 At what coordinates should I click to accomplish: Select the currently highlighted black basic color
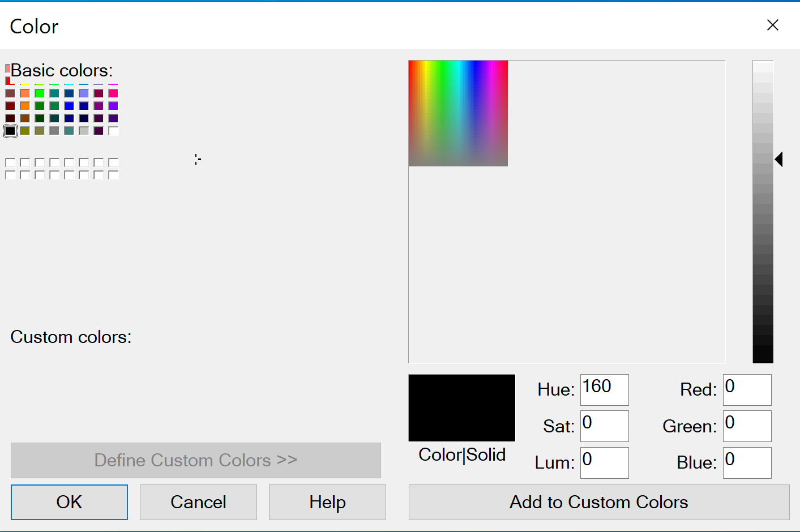[10, 131]
